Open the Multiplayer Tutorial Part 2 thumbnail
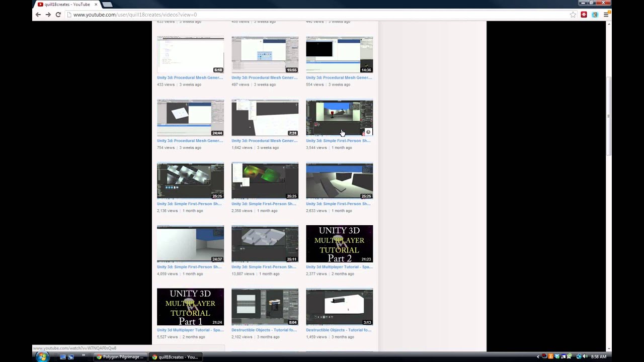Viewport: 644px width, 362px height. [x=339, y=244]
